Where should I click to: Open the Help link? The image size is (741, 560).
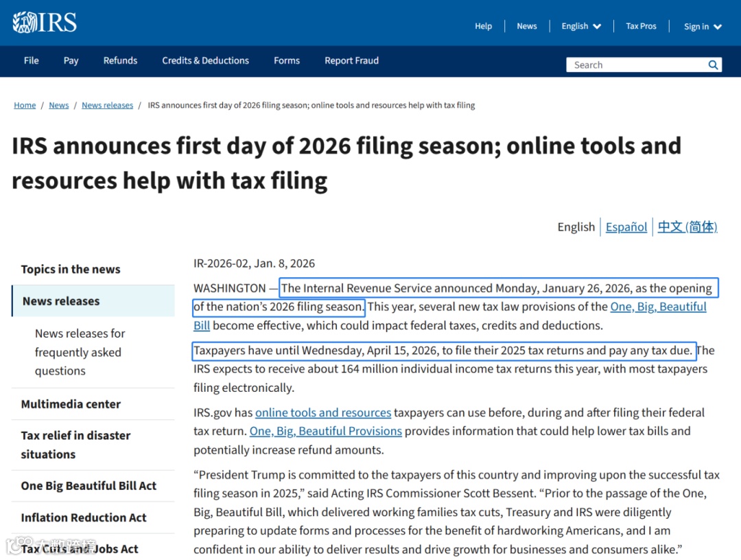coord(483,26)
